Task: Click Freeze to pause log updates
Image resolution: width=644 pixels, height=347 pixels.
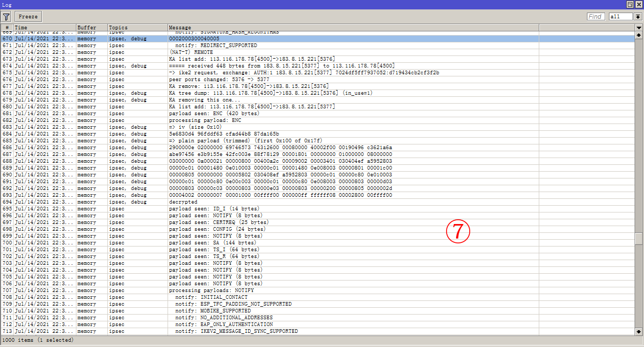Action: pos(28,16)
